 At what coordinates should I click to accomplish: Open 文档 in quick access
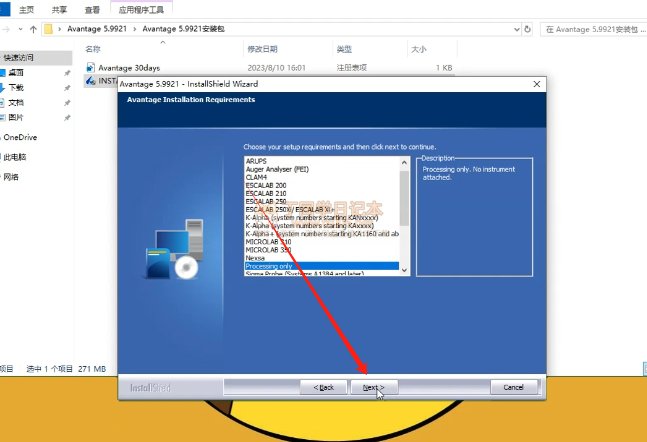click(16, 102)
